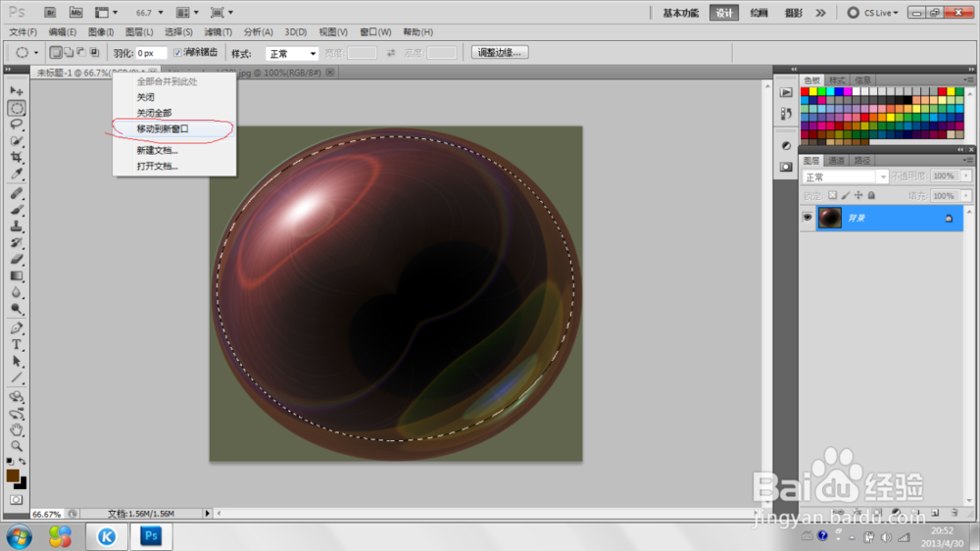Open the Adjustments panel icon
This screenshot has height=551, width=980.
coord(786,146)
